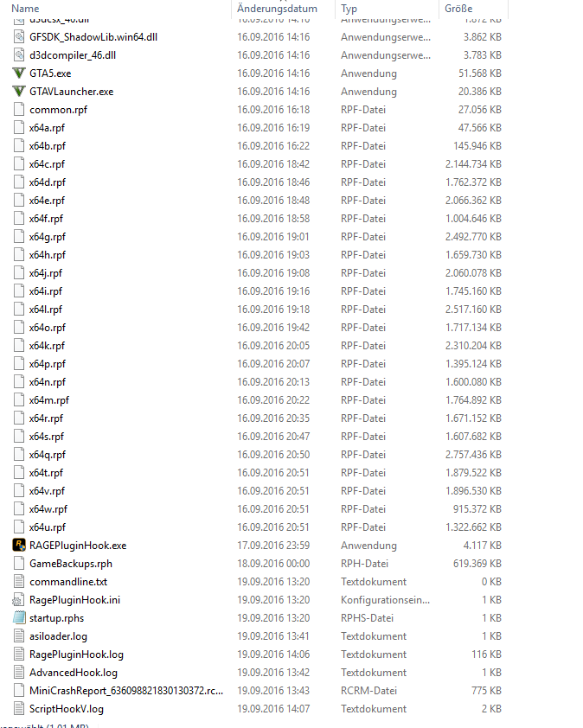The height and width of the screenshot is (728, 583).
Task: Select the file name x64m.rpf
Action: 48,400
